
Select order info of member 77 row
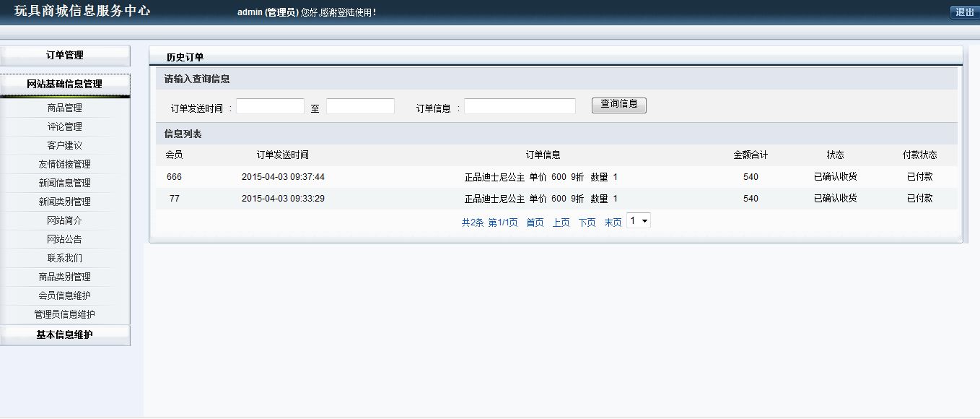coord(541,199)
